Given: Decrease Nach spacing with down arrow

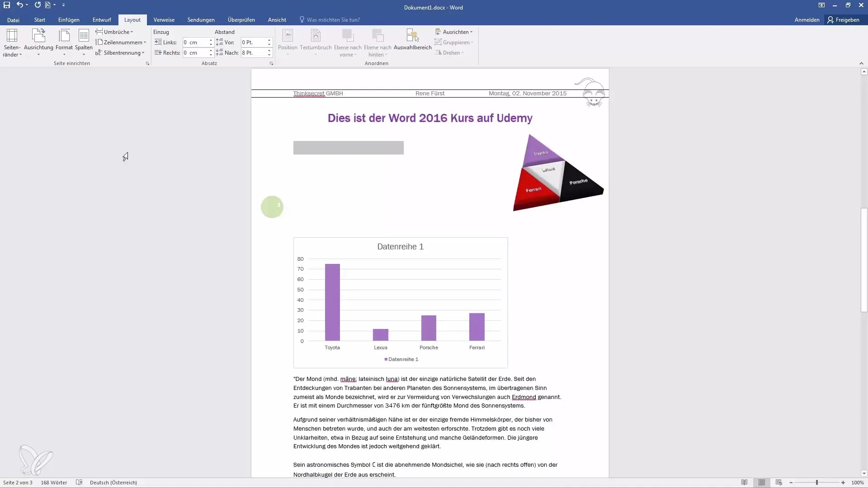Looking at the screenshot, I should (269, 55).
